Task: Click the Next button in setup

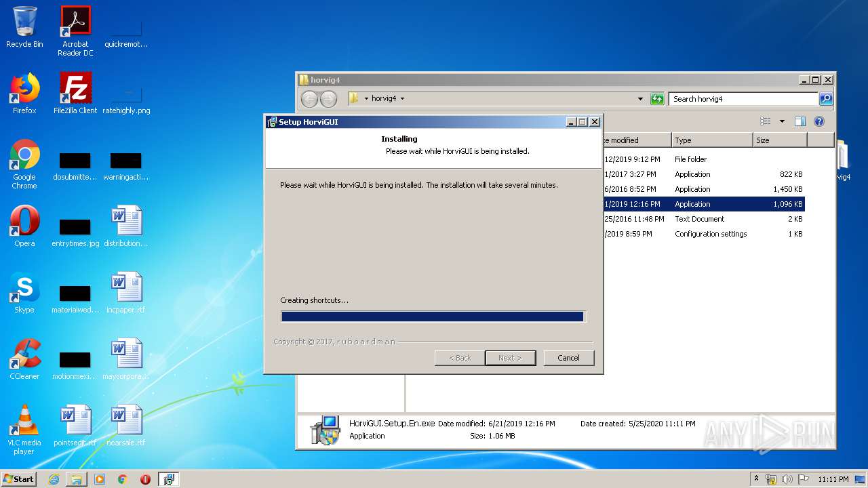Action: (x=510, y=358)
